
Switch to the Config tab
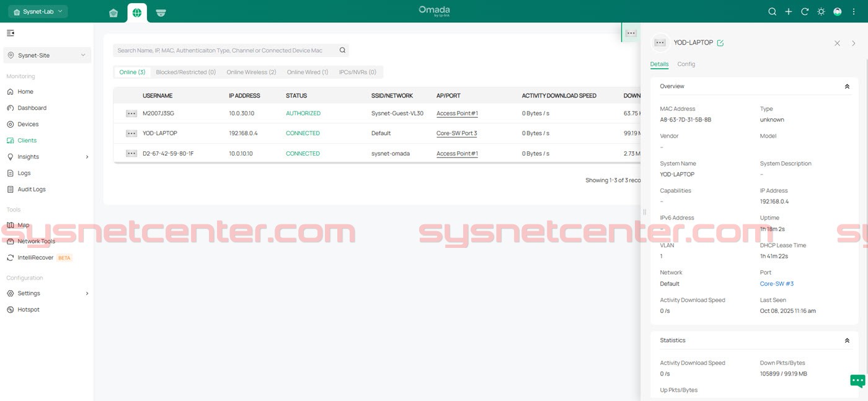click(686, 64)
